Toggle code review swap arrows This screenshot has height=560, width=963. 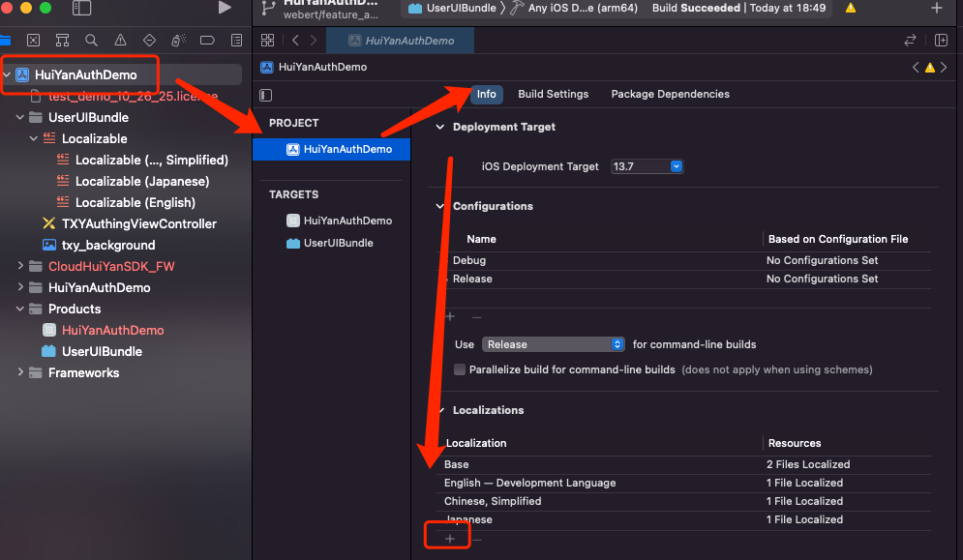pyautogui.click(x=910, y=41)
